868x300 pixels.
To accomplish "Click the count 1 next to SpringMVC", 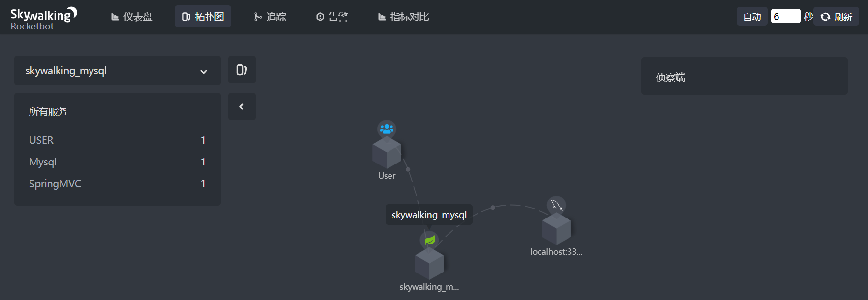I will click(203, 184).
